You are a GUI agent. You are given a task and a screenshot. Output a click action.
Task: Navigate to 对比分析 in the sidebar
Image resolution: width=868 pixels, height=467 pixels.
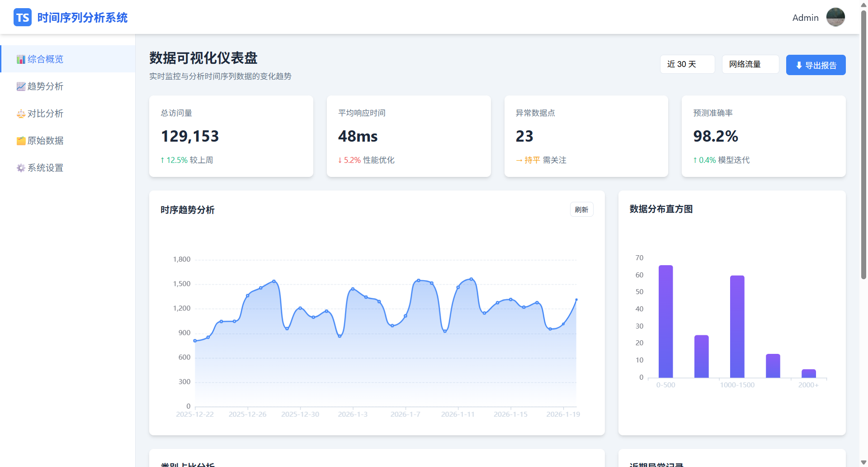(45, 114)
